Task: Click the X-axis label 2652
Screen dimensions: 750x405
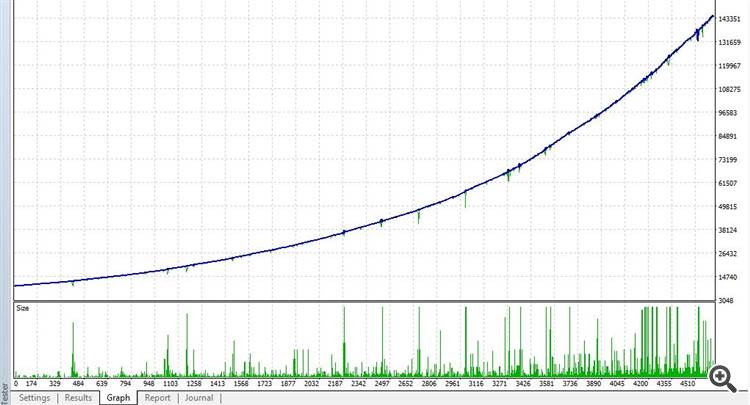Action: tap(405, 383)
